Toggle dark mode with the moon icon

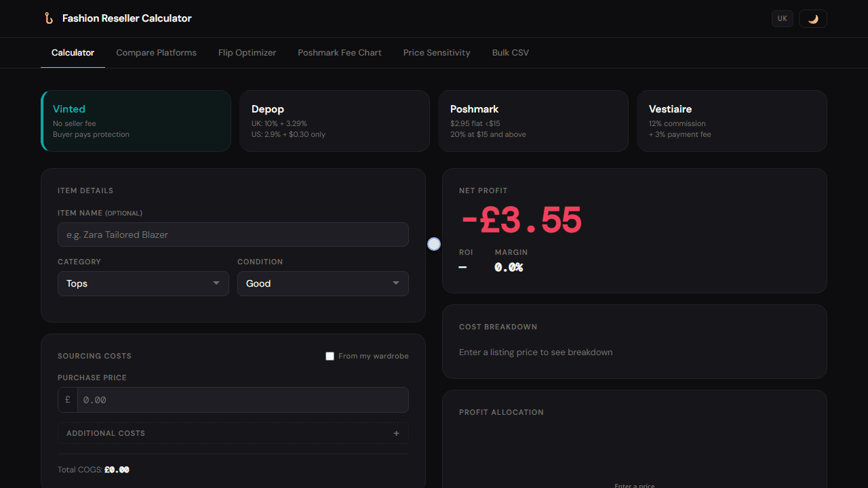pos(813,18)
